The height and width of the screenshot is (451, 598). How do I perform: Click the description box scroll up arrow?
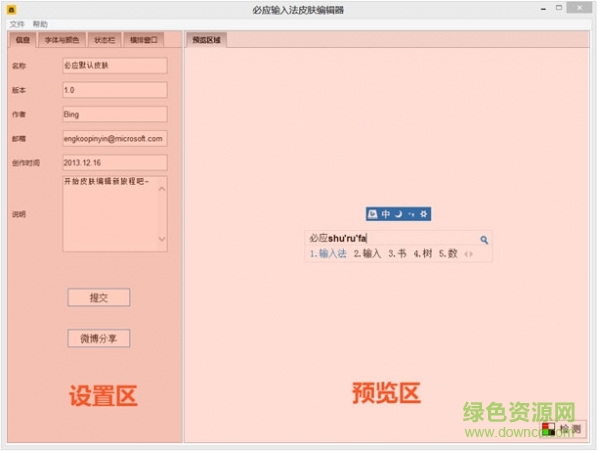162,189
